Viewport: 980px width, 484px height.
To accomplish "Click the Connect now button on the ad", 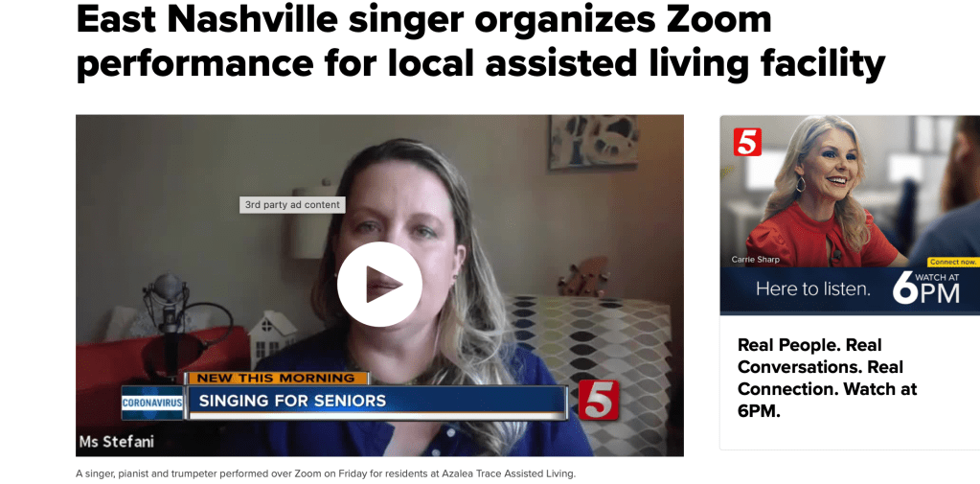I will (952, 262).
